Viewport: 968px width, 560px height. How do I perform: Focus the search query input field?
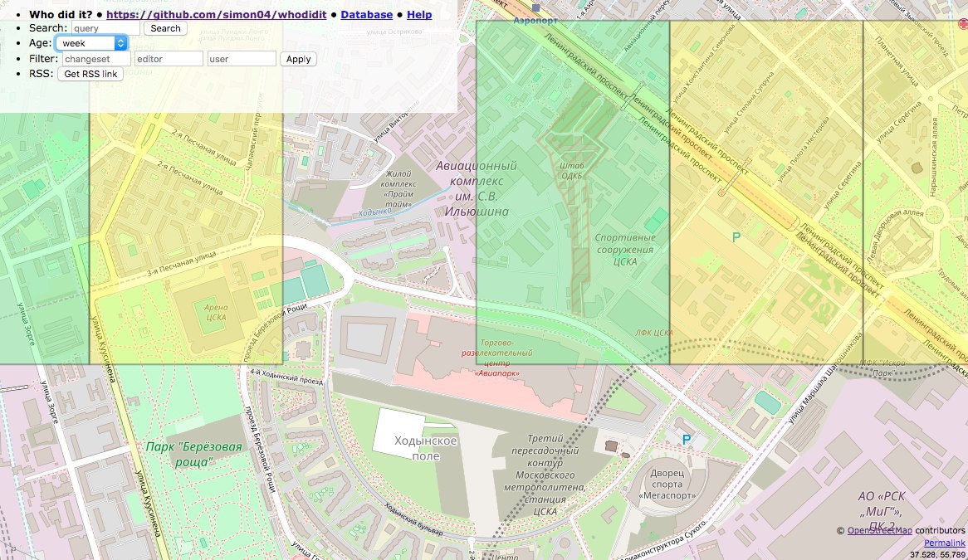(105, 28)
